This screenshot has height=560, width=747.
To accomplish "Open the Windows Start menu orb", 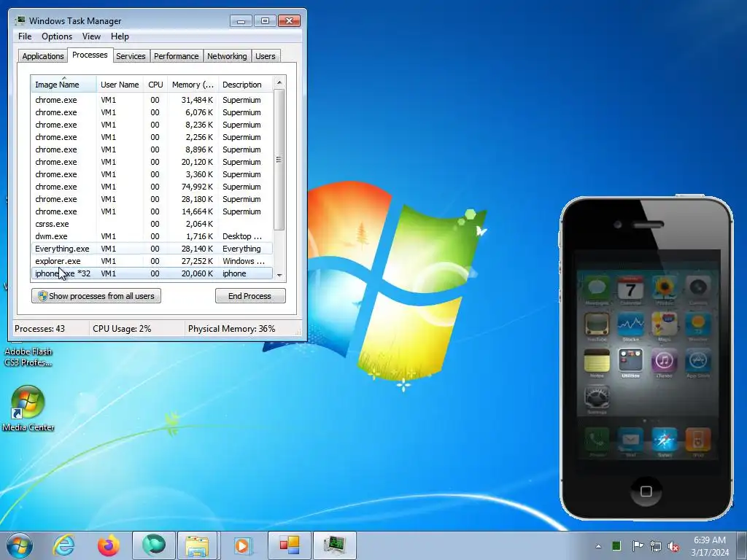I will 20,545.
